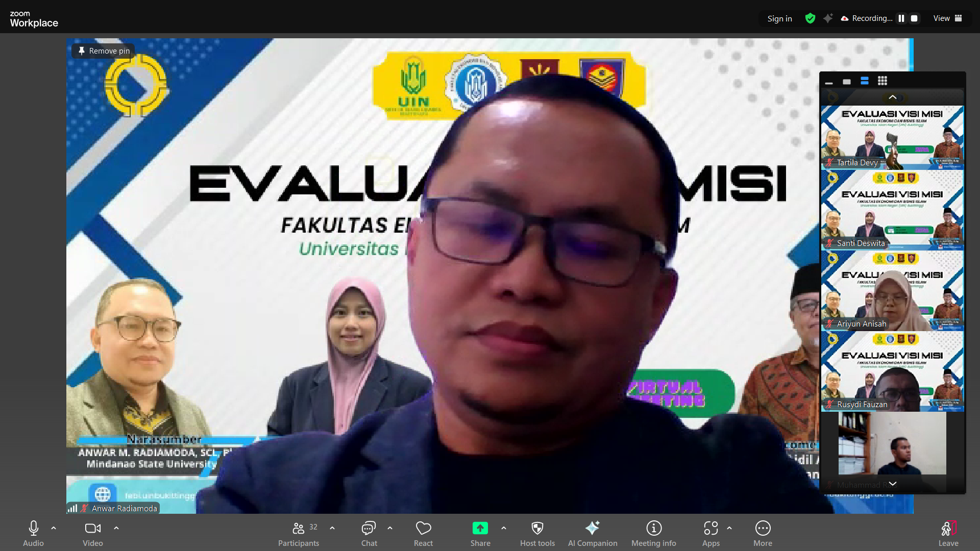980x551 pixels.
Task: Click Sign in at the top
Action: [x=779, y=18]
